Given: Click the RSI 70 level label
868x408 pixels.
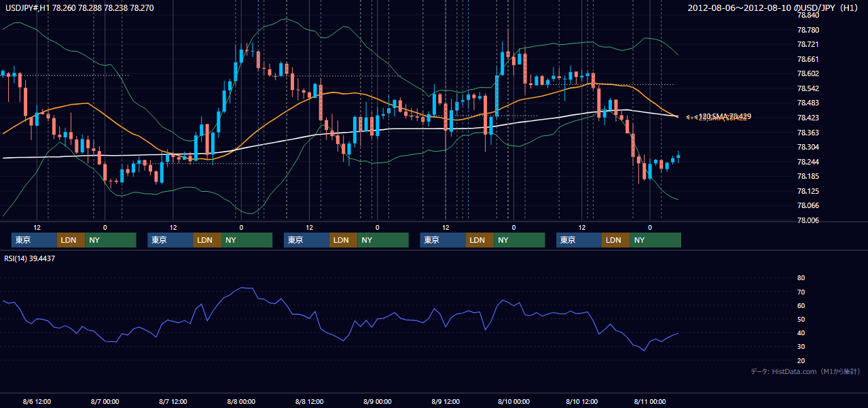Looking at the screenshot, I should [x=801, y=292].
